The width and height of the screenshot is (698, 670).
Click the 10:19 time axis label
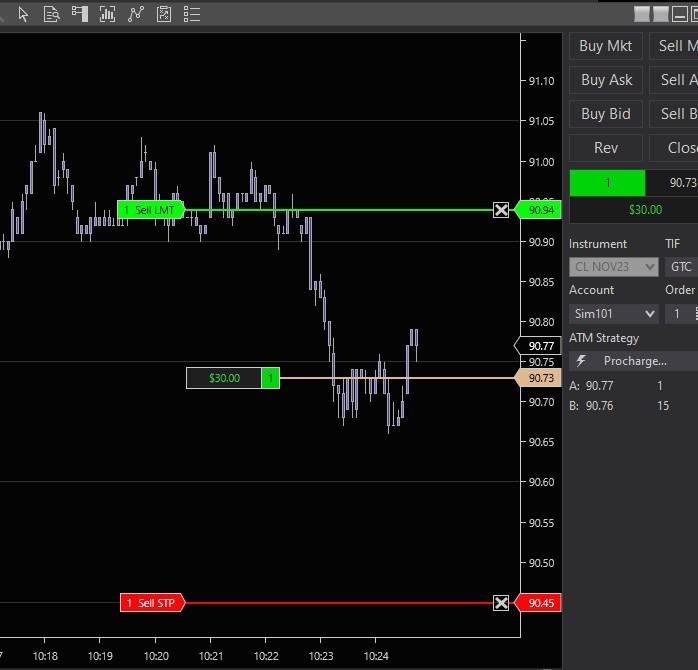tap(100, 656)
